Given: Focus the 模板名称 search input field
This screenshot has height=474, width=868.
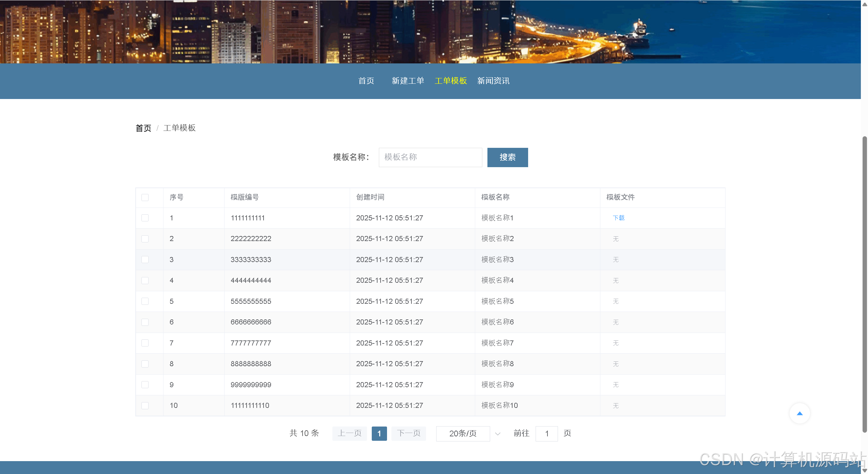Looking at the screenshot, I should point(430,157).
